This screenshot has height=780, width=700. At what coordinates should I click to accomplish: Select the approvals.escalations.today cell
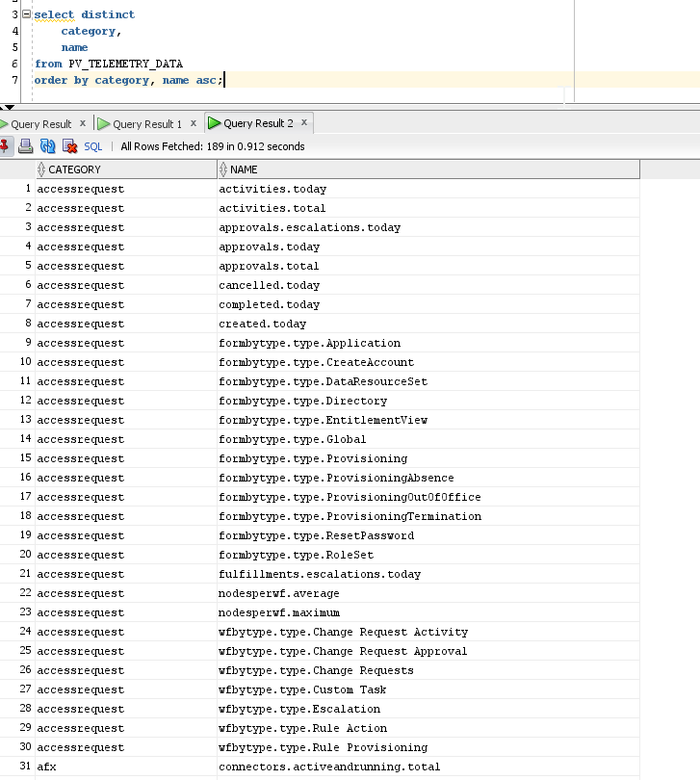click(309, 227)
